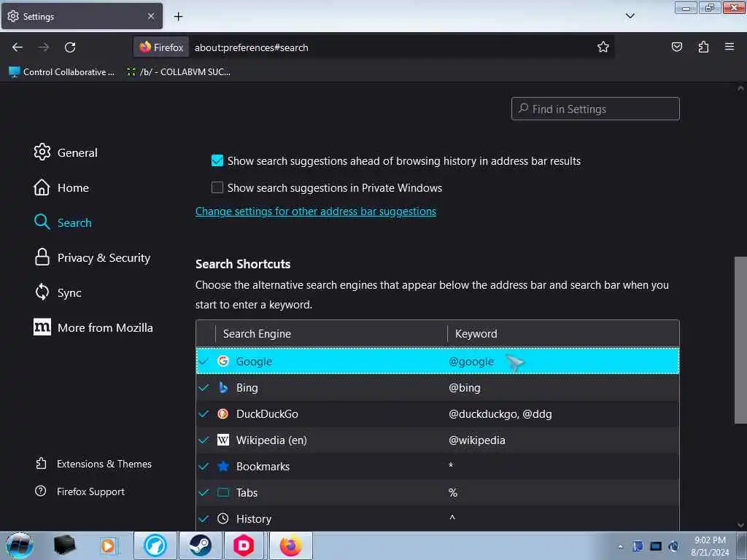Open the /b/ - COLLABVM SUC... bookmark
The height and width of the screenshot is (560, 747).
coord(178,72)
